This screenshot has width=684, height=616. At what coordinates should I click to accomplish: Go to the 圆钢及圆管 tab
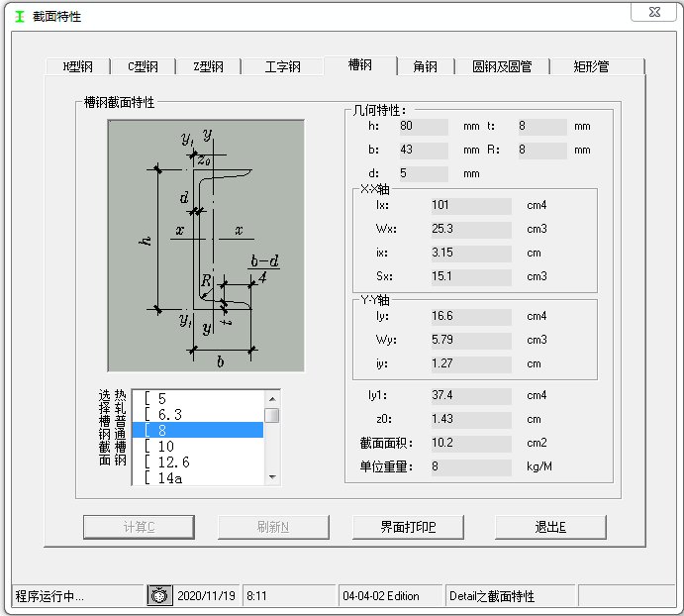click(x=502, y=66)
